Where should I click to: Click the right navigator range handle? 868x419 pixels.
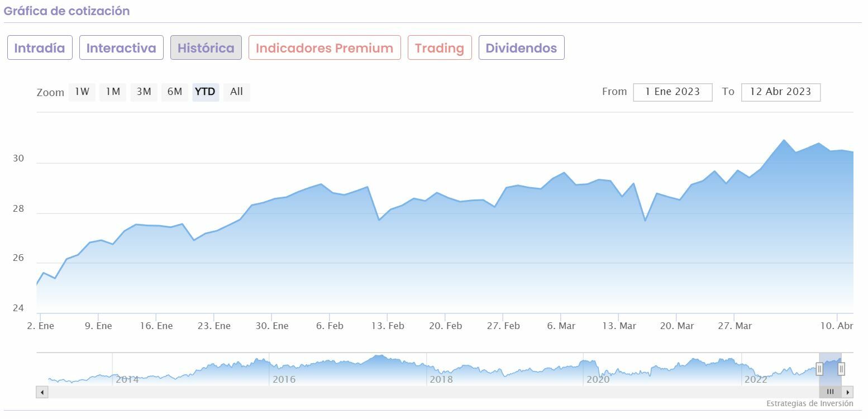click(841, 369)
